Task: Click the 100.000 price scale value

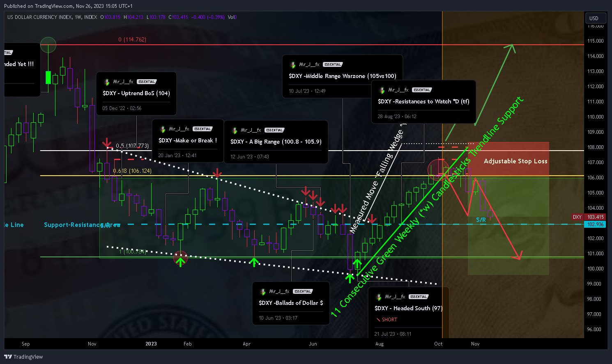Action: pos(595,269)
